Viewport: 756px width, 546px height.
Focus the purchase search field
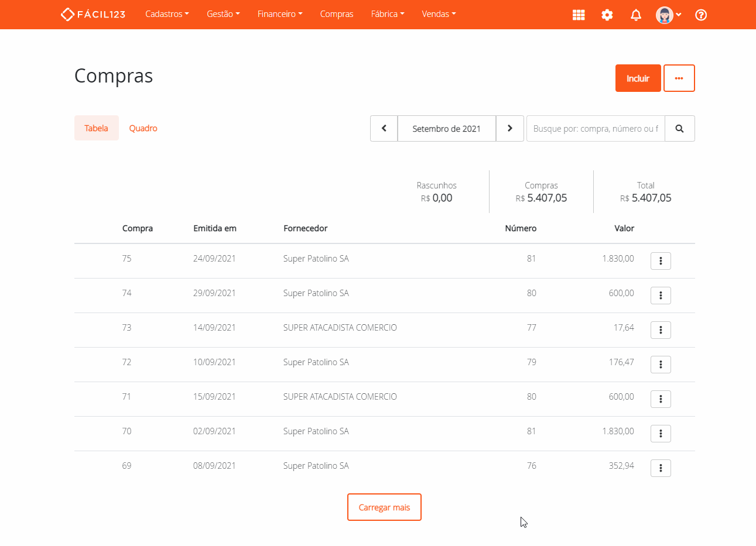[595, 129]
